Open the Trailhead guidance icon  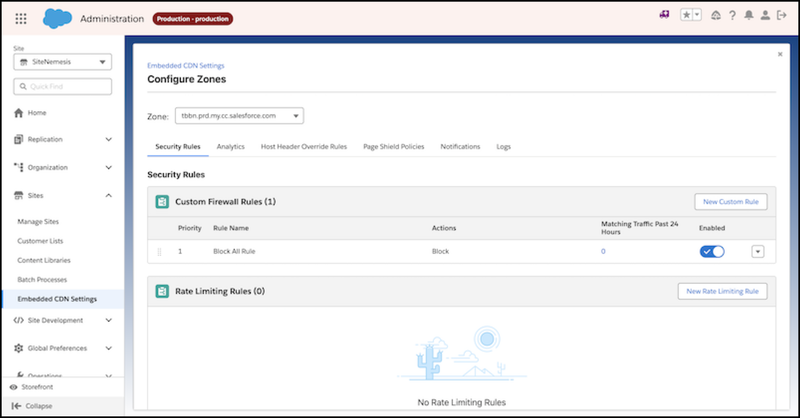[716, 15]
